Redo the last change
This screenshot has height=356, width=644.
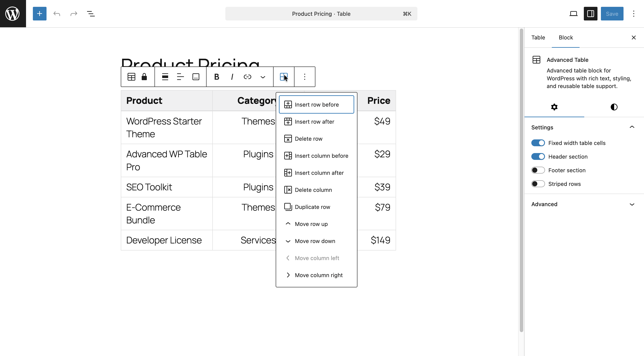pos(74,13)
